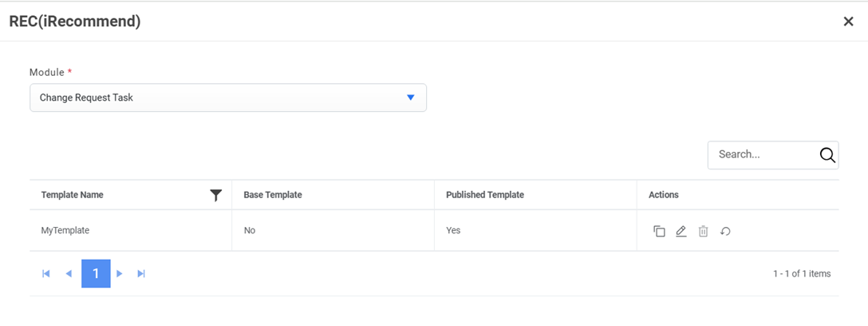Go to the next page
Screen dimensions: 868x326
(120, 273)
